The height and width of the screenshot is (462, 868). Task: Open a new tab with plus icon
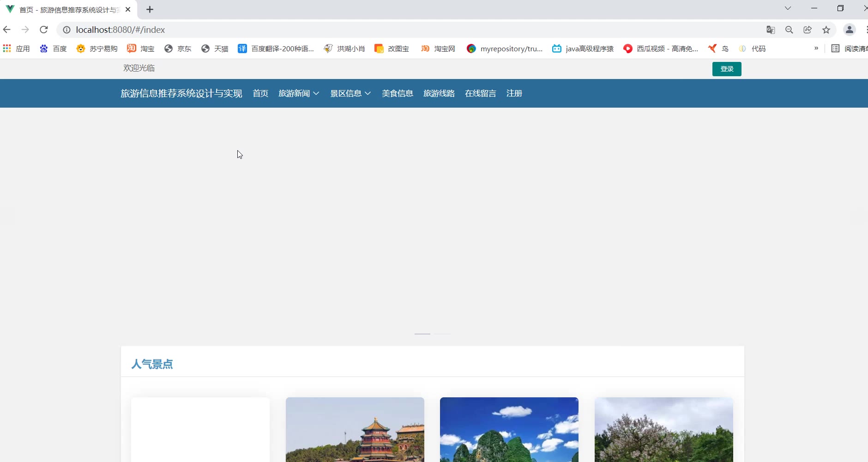[x=150, y=9]
